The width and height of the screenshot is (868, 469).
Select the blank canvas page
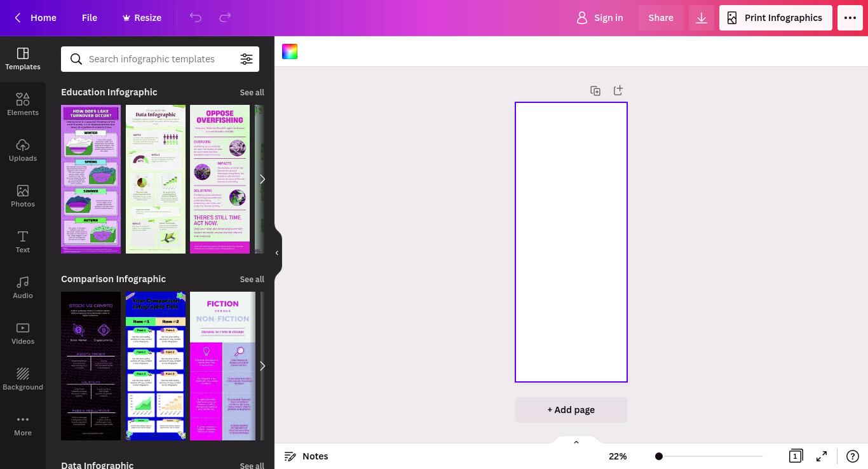point(571,242)
